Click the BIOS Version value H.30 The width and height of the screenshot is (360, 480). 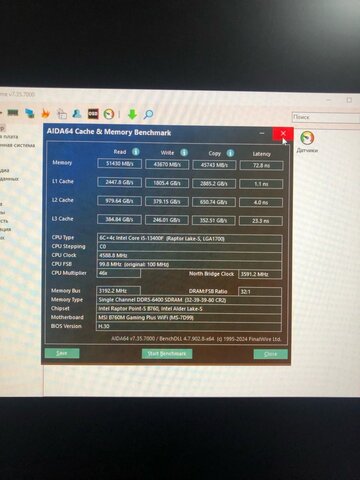click(189, 326)
